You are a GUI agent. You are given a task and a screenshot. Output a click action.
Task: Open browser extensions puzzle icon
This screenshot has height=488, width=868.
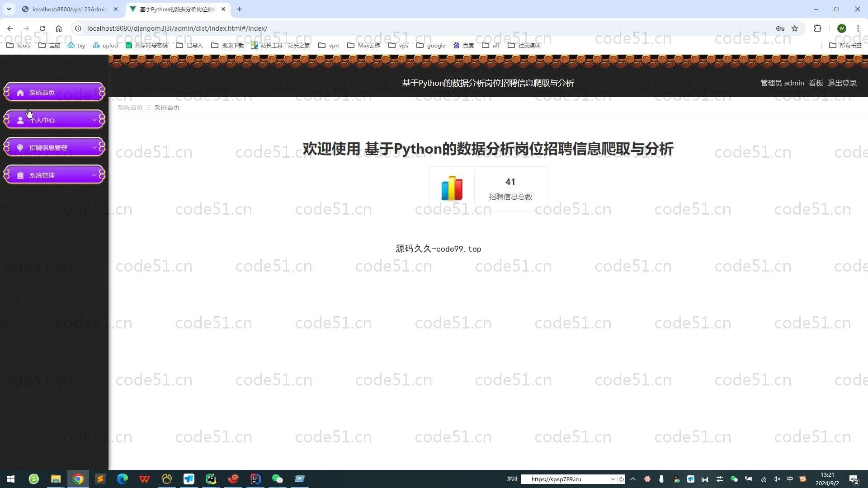817,28
